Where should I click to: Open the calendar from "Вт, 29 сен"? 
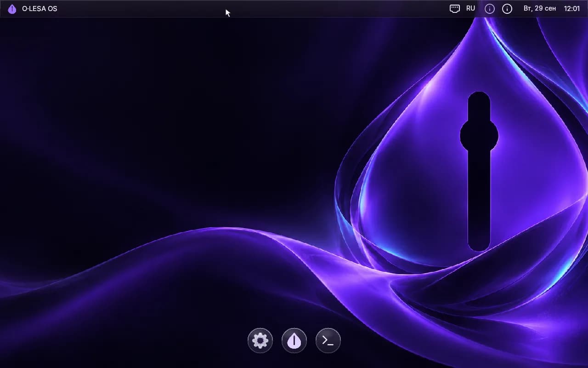pyautogui.click(x=539, y=9)
